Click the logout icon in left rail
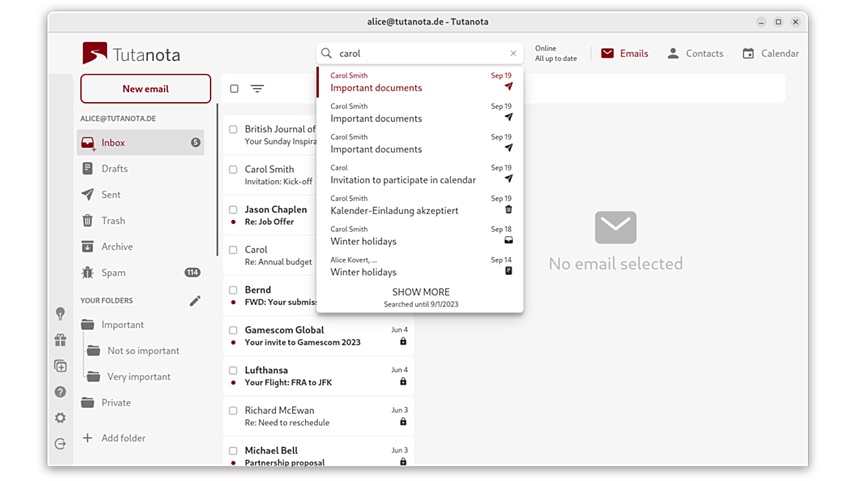Image resolution: width=856 pixels, height=481 pixels. 61,444
